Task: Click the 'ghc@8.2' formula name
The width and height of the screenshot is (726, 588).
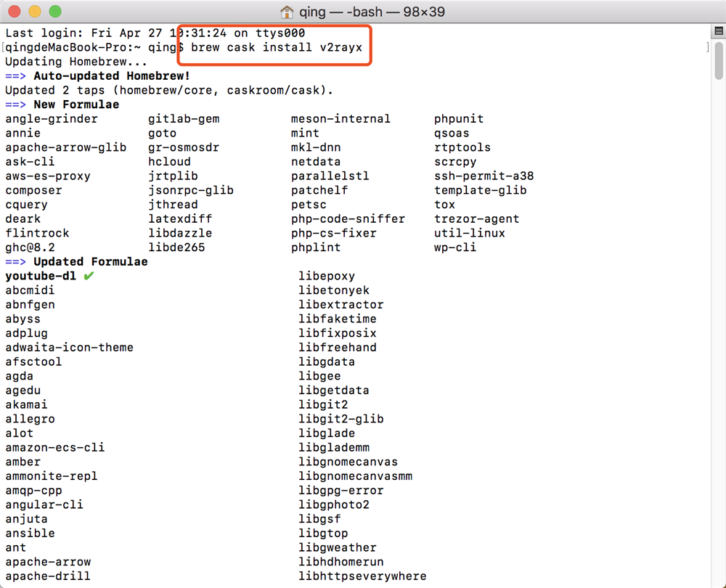Action: click(30, 248)
